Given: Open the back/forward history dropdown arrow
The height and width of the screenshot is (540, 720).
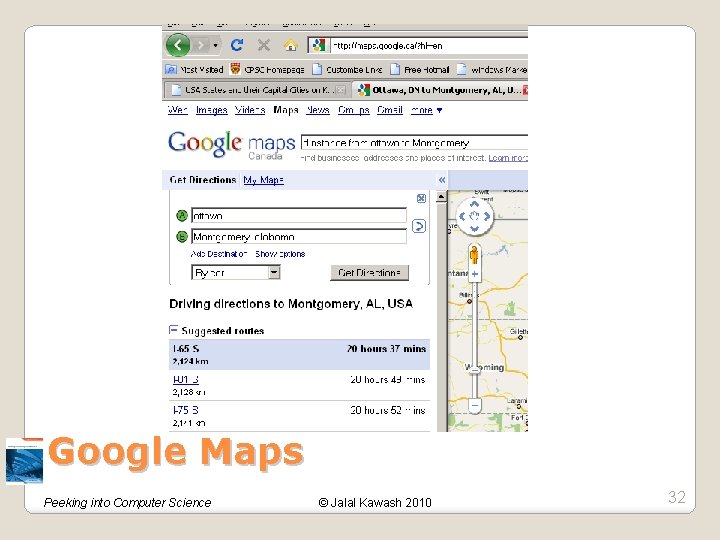Looking at the screenshot, I should [215, 45].
